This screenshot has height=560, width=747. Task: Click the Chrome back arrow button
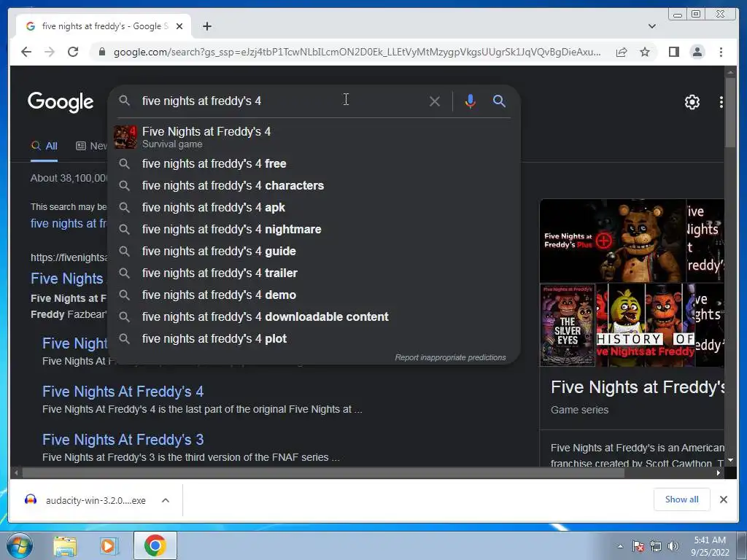26,52
